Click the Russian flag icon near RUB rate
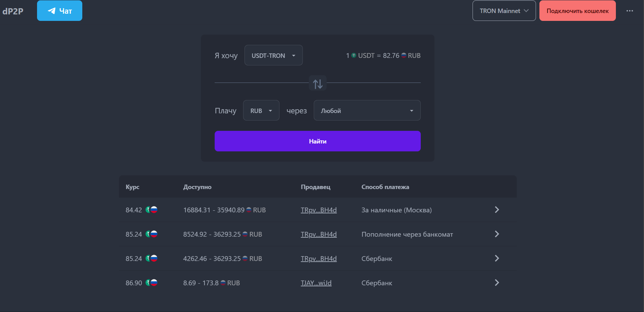 point(404,55)
